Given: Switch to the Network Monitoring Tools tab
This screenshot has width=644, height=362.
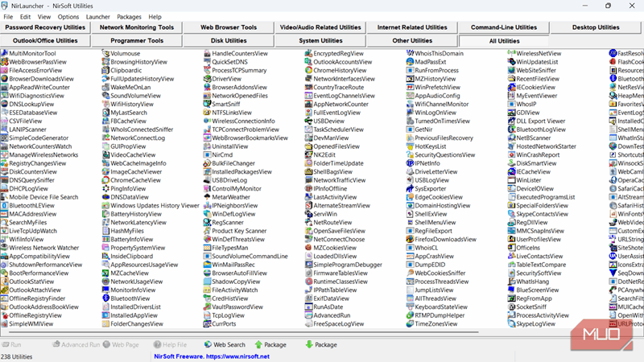Looking at the screenshot, I should pyautogui.click(x=137, y=27).
